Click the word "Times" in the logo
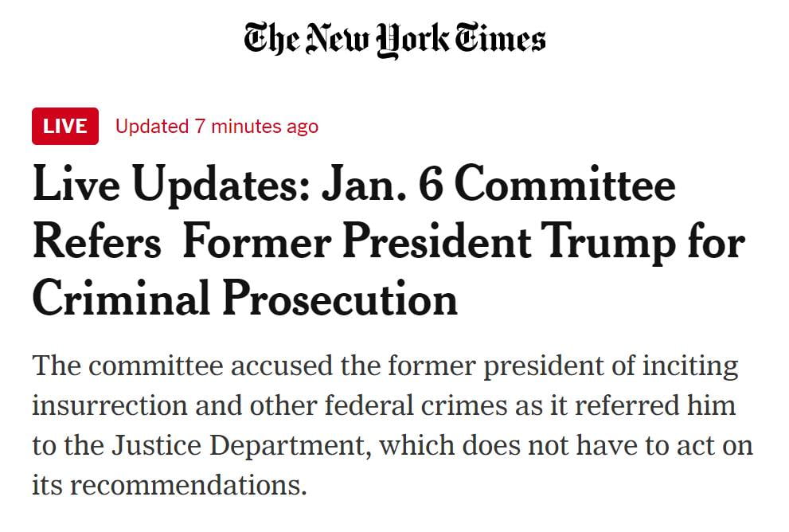 coord(499,40)
